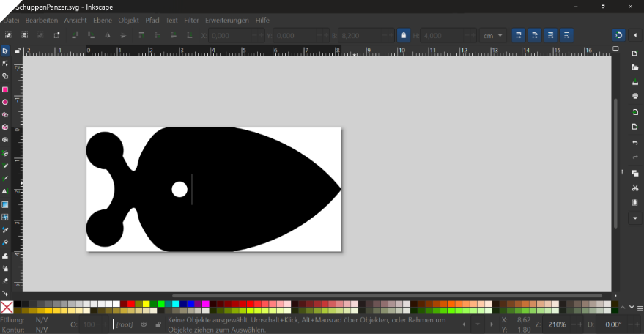Click the horizontal canvas scrollbar
Image resolution: width=644 pixels, height=334 pixels.
387,295
